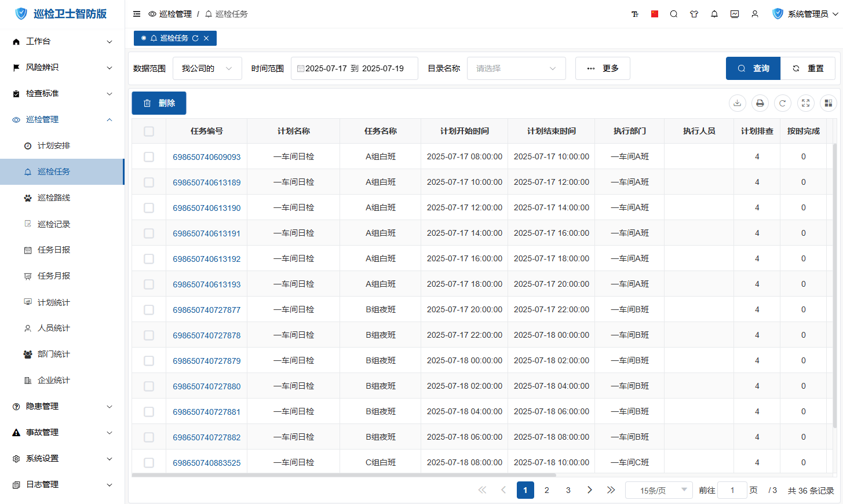Jump to the last page arrow
Screen dimensions: 843x504
[611, 490]
